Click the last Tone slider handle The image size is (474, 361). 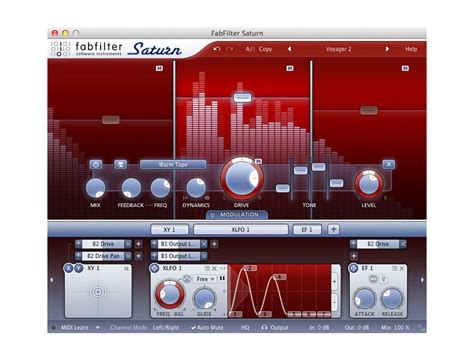pyautogui.click(x=336, y=183)
